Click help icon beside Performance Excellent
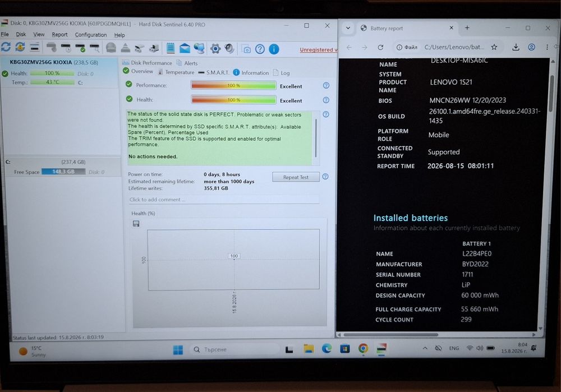The image size is (561, 392). pyautogui.click(x=326, y=85)
